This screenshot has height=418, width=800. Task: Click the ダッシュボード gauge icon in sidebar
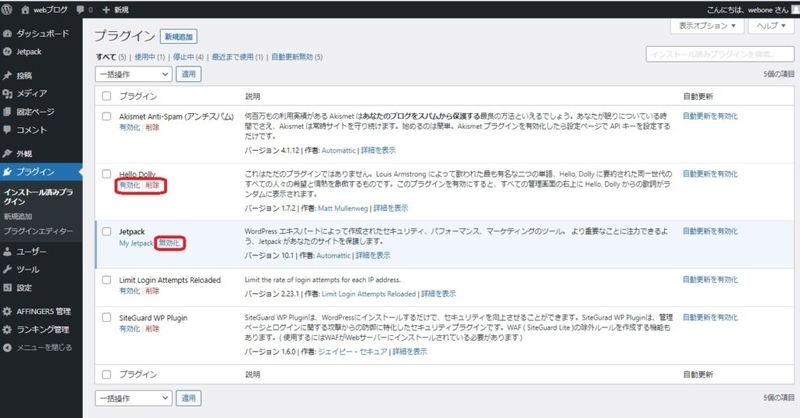pyautogui.click(x=7, y=34)
